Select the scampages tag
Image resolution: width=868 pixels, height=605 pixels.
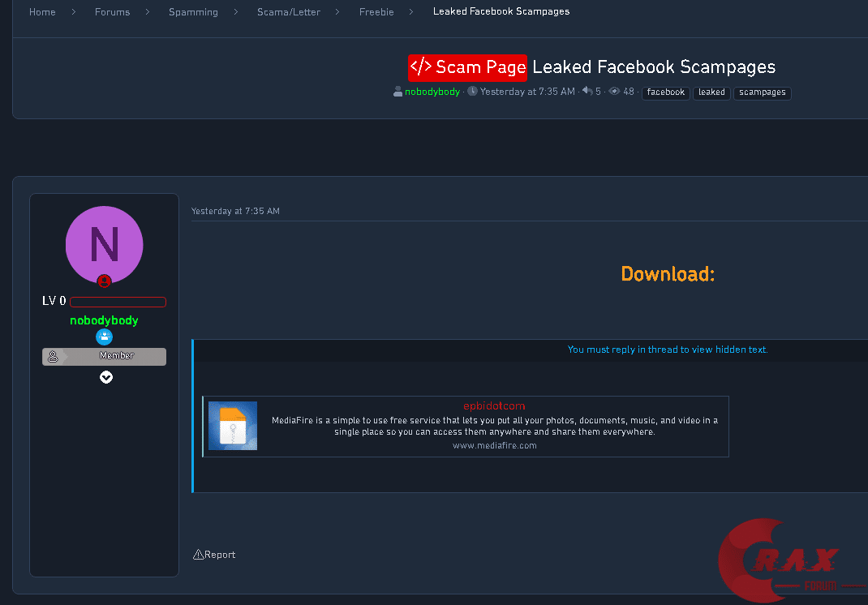pyautogui.click(x=763, y=92)
